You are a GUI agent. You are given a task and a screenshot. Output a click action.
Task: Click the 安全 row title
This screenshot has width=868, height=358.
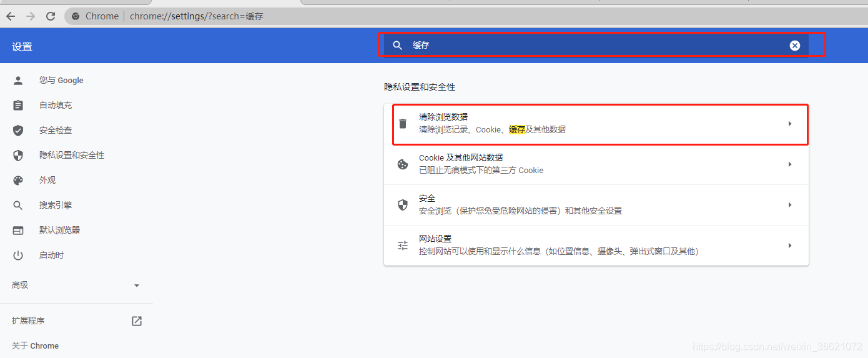coord(427,198)
